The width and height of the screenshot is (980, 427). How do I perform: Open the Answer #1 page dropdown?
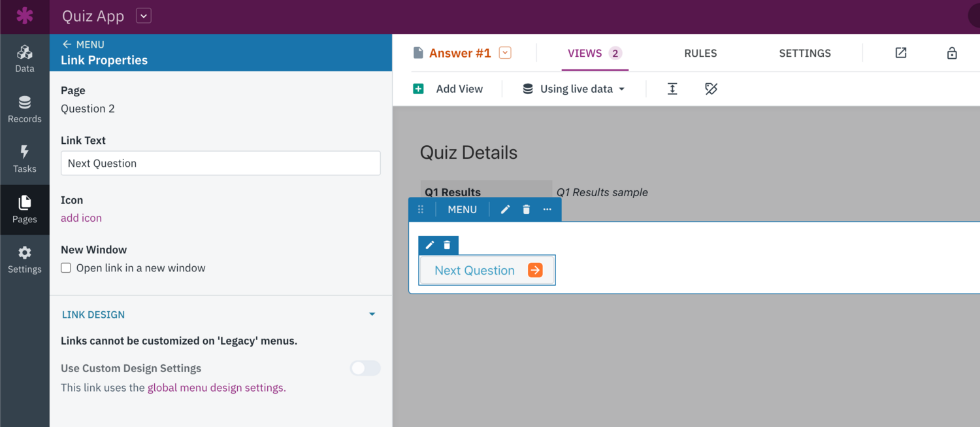(x=504, y=53)
